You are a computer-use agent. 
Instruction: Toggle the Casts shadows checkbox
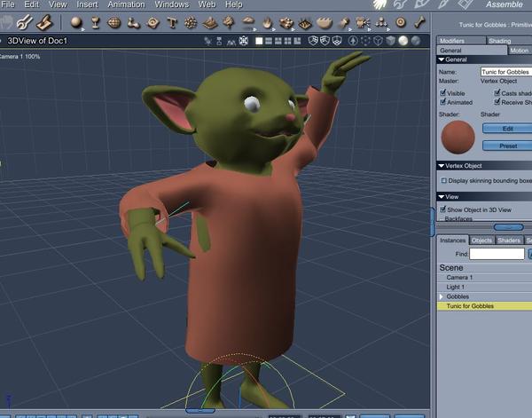click(497, 92)
